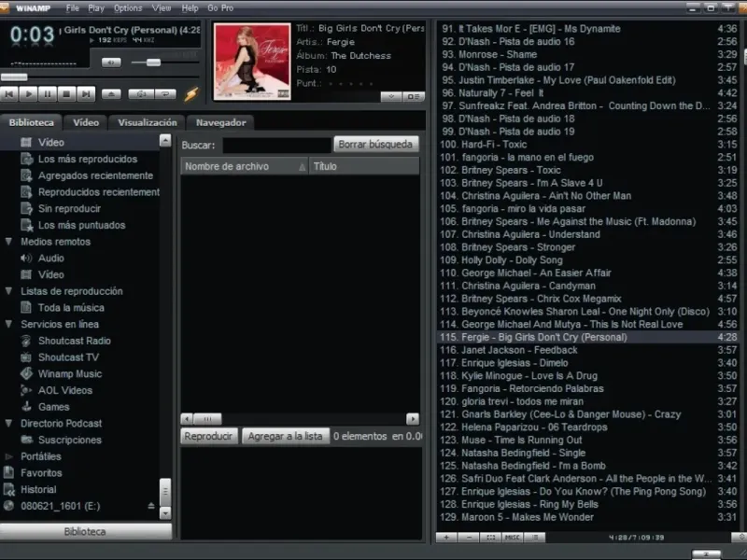Stop playback with the Stop button

point(66,93)
